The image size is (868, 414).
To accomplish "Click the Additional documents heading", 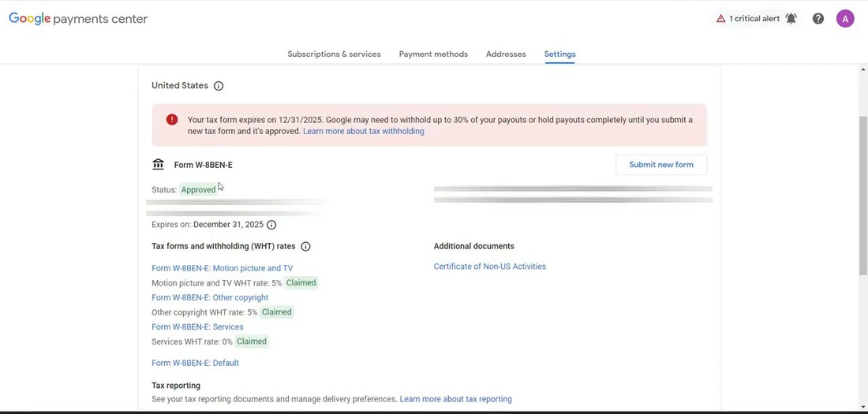I will pos(474,246).
